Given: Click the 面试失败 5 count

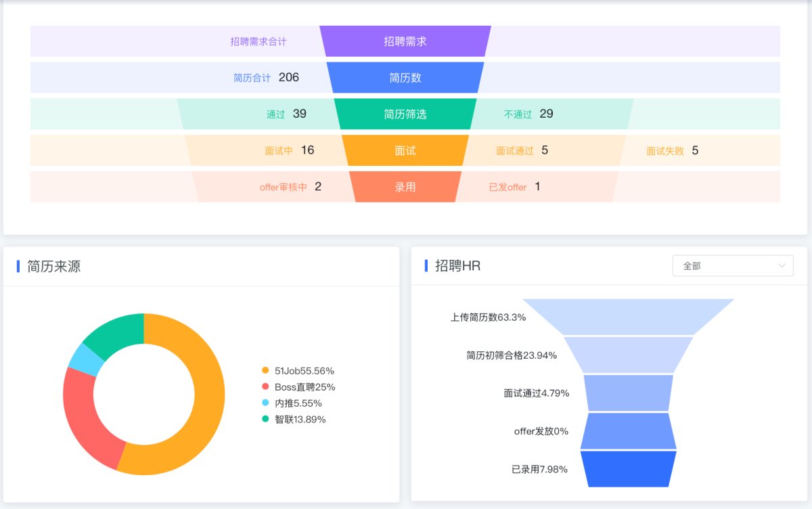Looking at the screenshot, I should point(672,150).
